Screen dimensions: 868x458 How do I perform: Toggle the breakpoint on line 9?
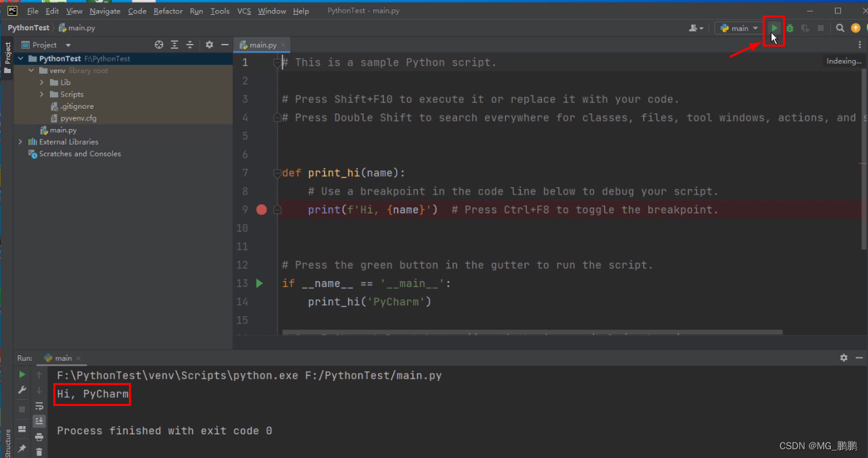[x=261, y=209]
